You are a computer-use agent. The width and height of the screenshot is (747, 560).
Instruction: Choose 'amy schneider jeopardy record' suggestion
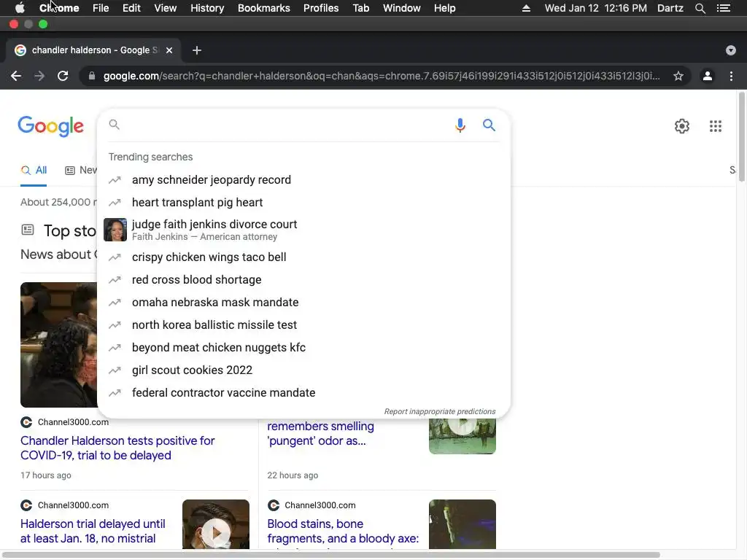(x=303, y=180)
